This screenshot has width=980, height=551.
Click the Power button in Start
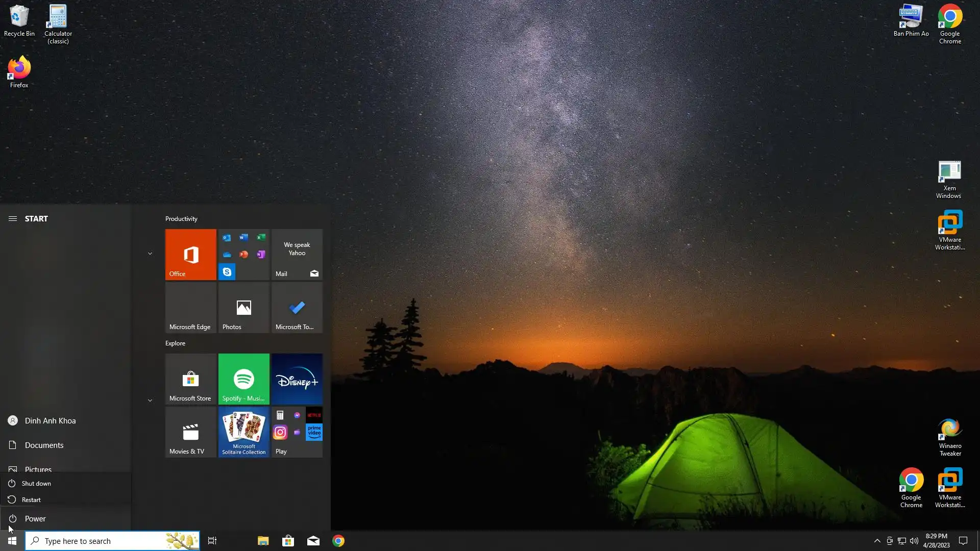tap(35, 518)
